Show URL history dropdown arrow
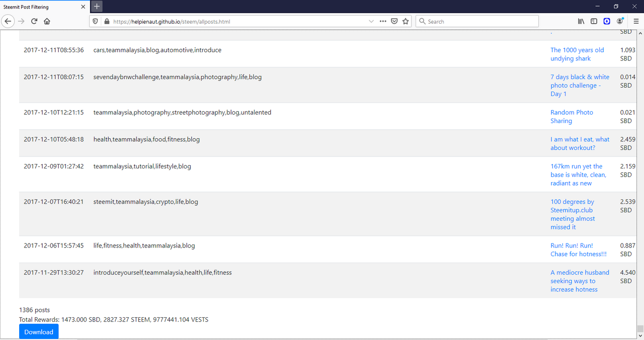 click(x=371, y=22)
